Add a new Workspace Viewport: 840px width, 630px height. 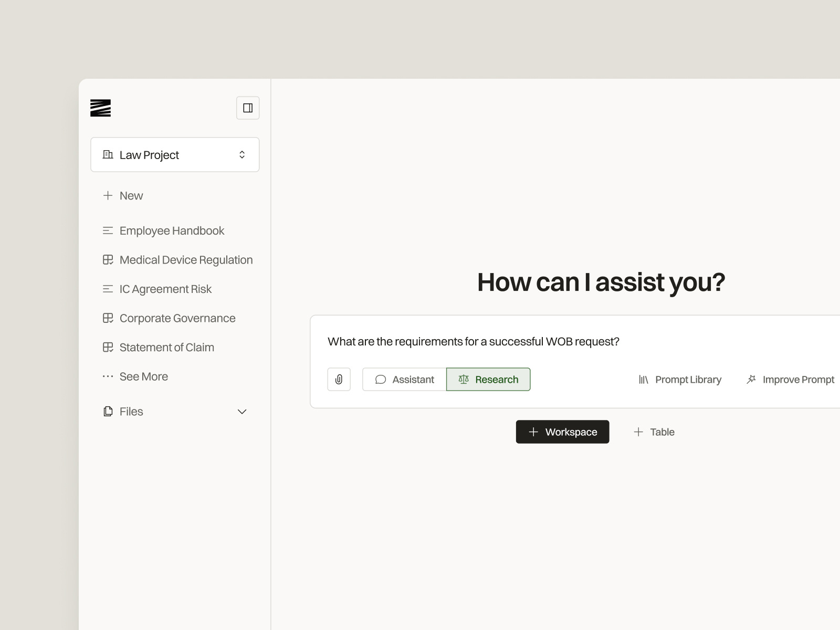click(x=562, y=432)
